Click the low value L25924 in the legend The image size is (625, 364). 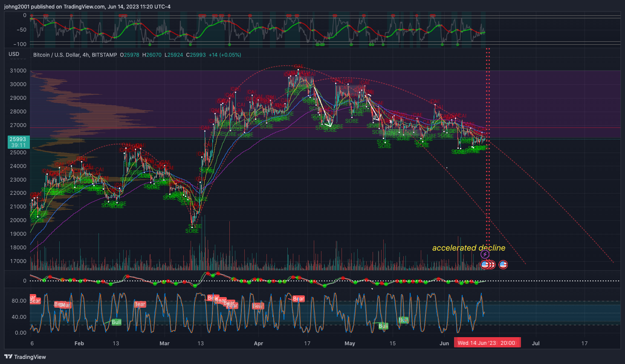(174, 55)
